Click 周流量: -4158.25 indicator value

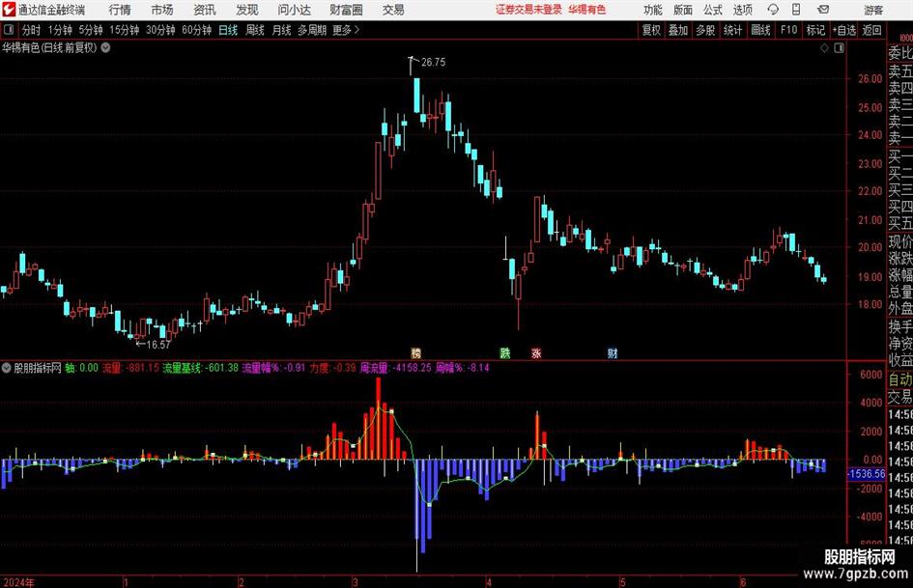pyautogui.click(x=396, y=368)
